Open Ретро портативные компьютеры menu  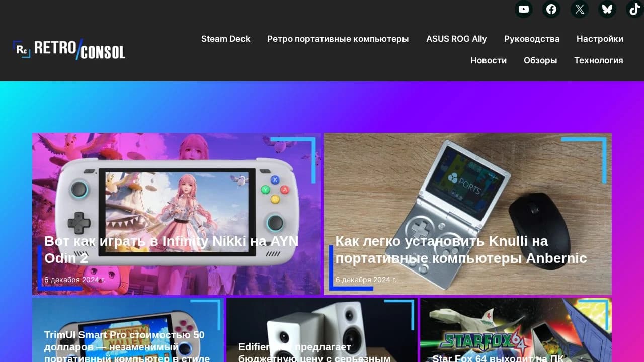(x=338, y=39)
